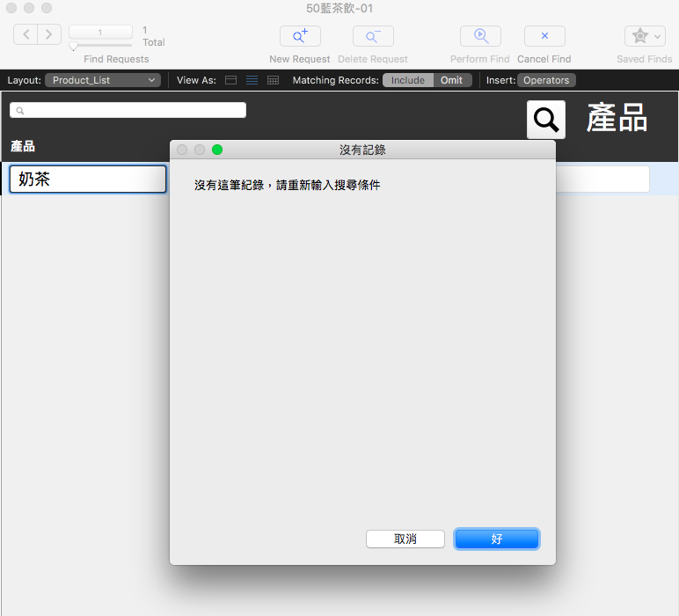Click the quick search input field
679x616 pixels.
click(x=128, y=110)
